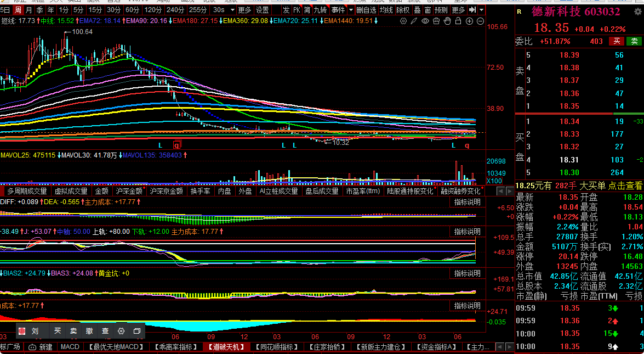Click 撤 cancel order in the floating trade bar
The image size is (644, 354).
[89, 331]
